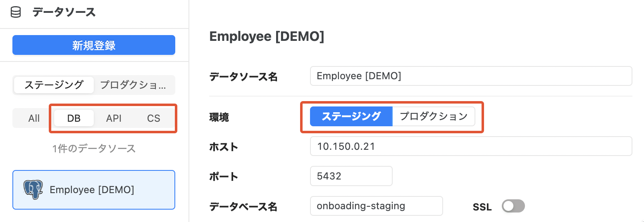The width and height of the screenshot is (644, 222).
Task: Set 環境 to ステージング
Action: pos(351,116)
